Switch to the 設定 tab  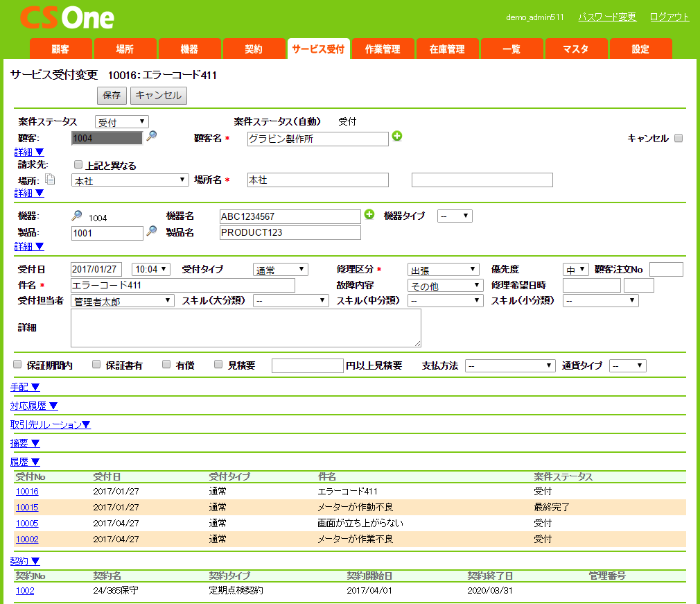[x=640, y=49]
